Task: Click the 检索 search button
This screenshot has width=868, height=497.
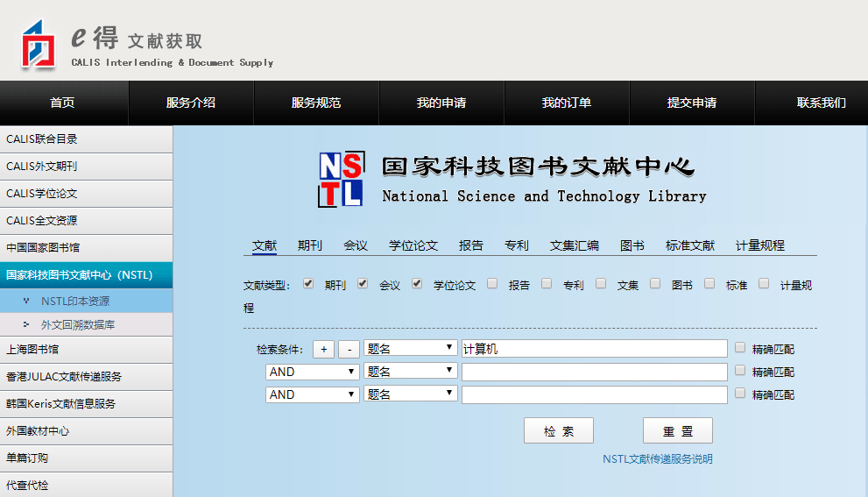Action: tap(559, 430)
